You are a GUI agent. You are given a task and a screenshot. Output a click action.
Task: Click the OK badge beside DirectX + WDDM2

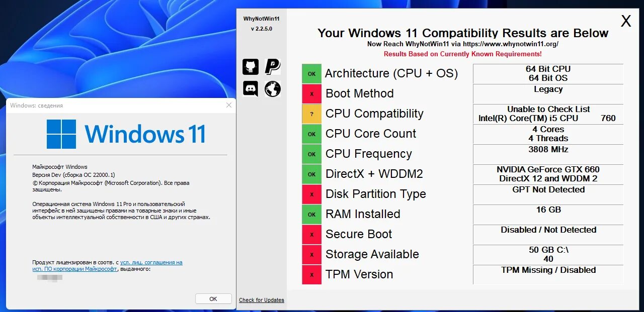coord(311,174)
